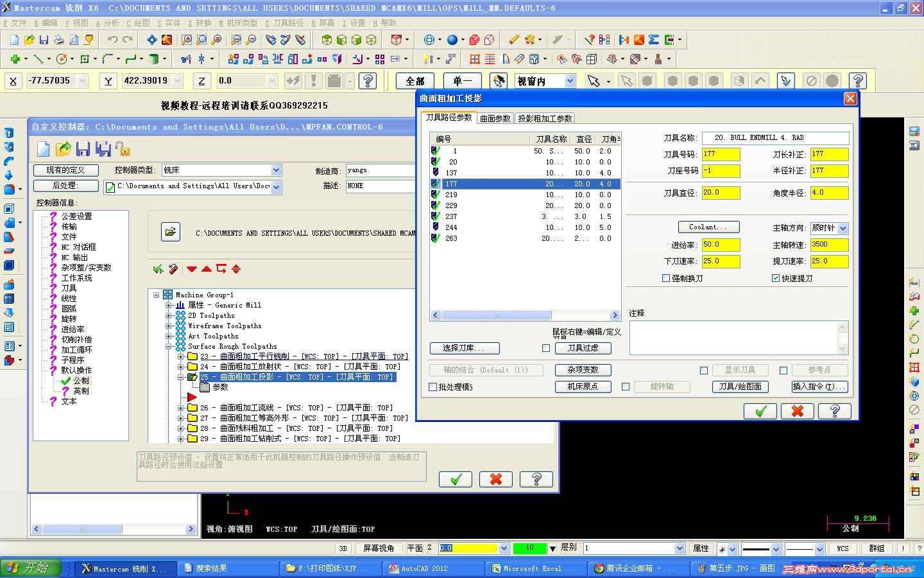
Task: Toggle the checkbox beside 旋转轴
Action: (x=626, y=387)
